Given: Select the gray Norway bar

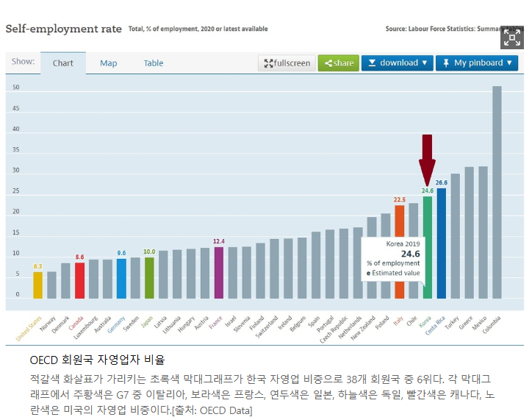Looking at the screenshot, I should (52, 285).
